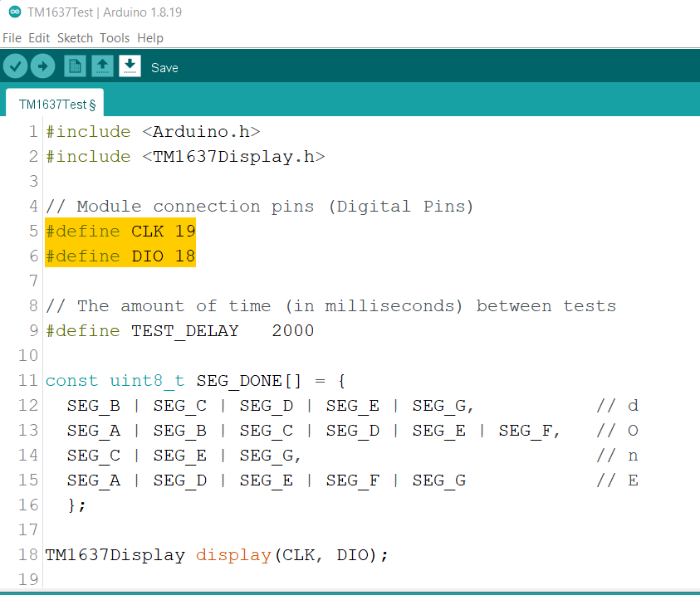Click the Open sketch up-arrow icon
Viewport: 700px width, 595px height.
tap(102, 66)
